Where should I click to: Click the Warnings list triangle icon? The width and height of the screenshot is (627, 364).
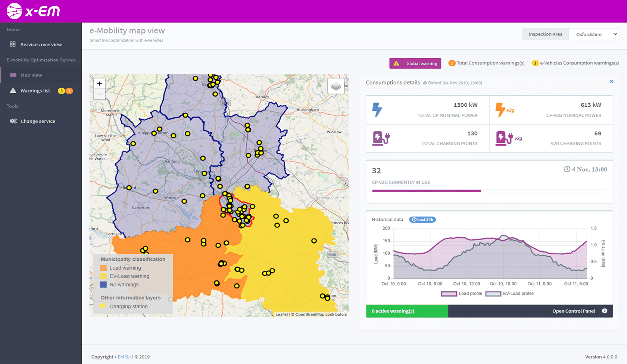tap(13, 91)
